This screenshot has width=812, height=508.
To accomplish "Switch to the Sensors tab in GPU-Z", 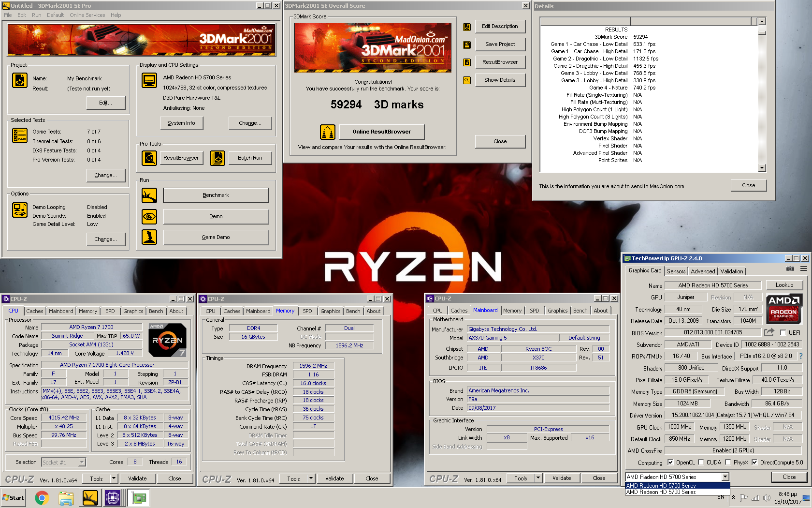I will click(676, 271).
